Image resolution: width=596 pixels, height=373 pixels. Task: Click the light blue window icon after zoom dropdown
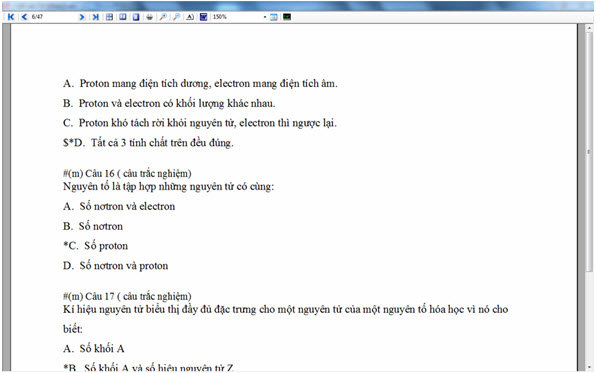point(274,17)
